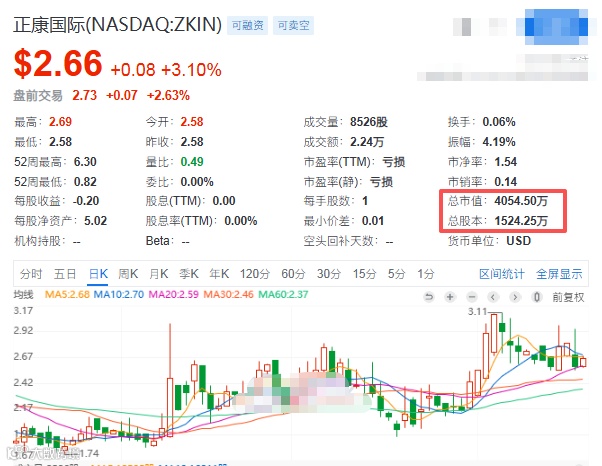Select the 日K daily candlestick tab

[98, 274]
